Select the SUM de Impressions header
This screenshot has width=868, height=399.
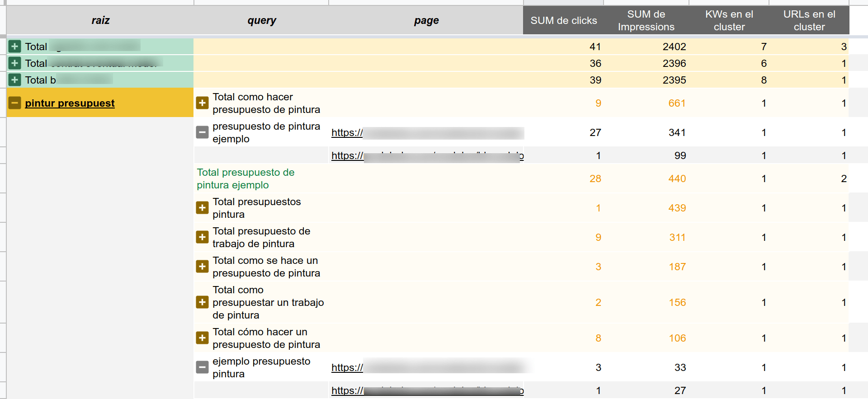[646, 20]
